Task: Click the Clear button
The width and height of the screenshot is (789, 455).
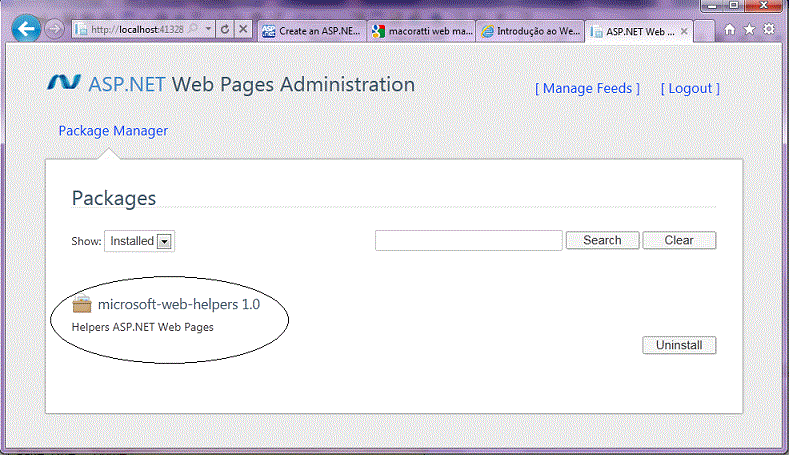Action: click(x=679, y=241)
